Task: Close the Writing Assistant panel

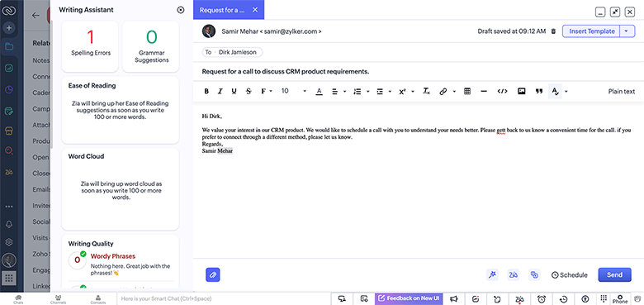Action: click(x=181, y=10)
